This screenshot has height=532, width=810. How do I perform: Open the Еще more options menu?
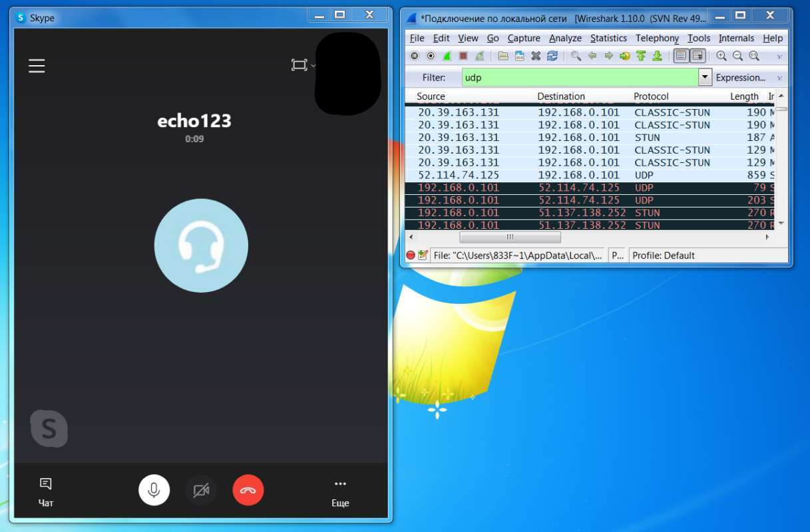tap(340, 491)
